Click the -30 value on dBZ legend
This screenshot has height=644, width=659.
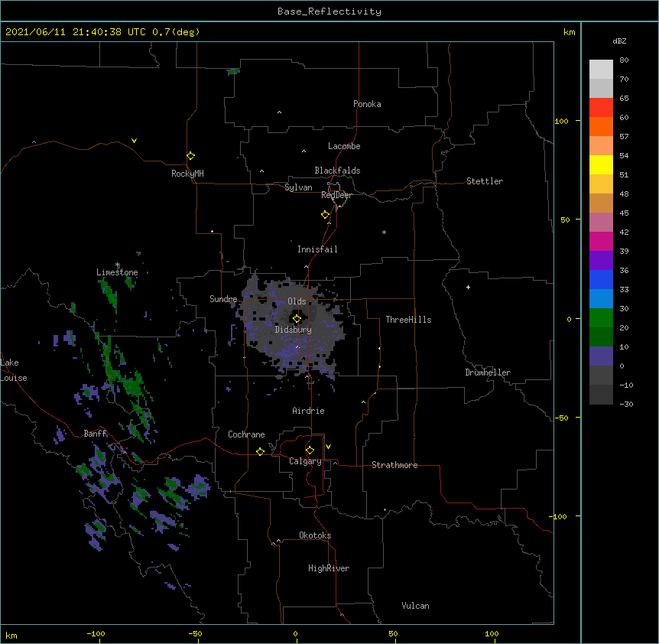[626, 404]
